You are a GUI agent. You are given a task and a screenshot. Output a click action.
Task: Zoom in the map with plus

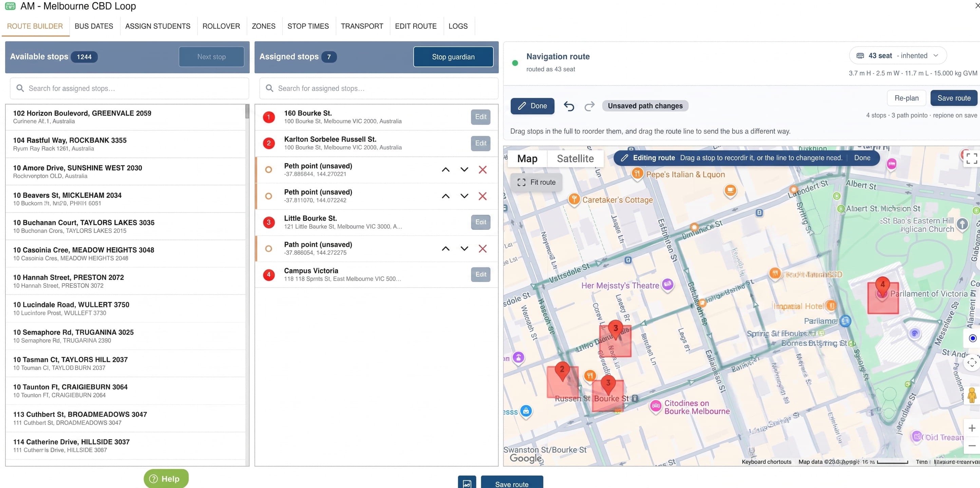pyautogui.click(x=972, y=428)
